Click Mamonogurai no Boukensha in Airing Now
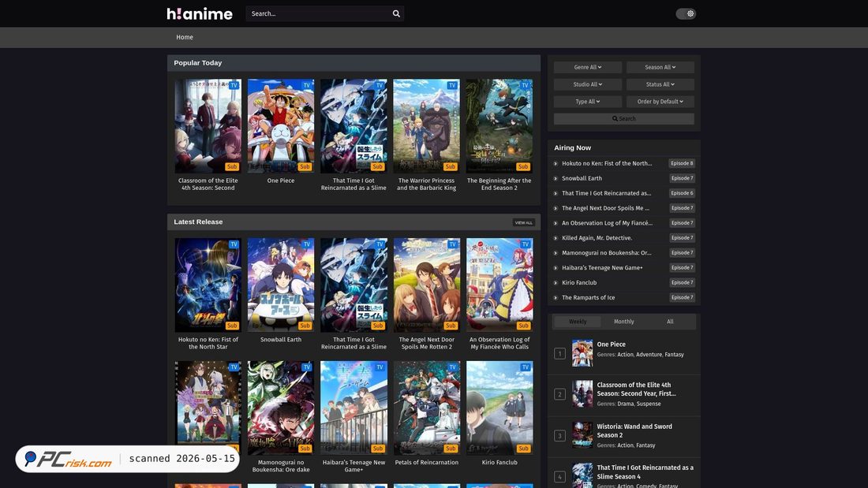 click(x=606, y=253)
